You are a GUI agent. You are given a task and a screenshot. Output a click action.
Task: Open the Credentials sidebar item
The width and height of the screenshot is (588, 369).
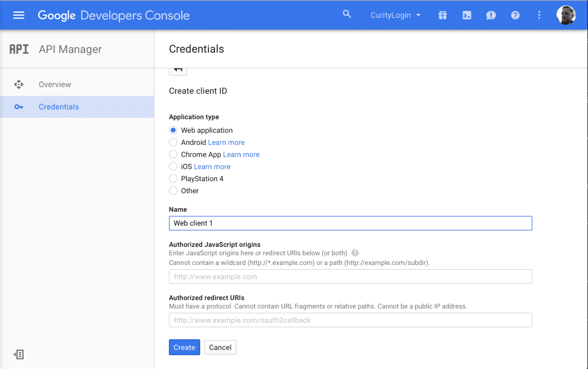(58, 106)
